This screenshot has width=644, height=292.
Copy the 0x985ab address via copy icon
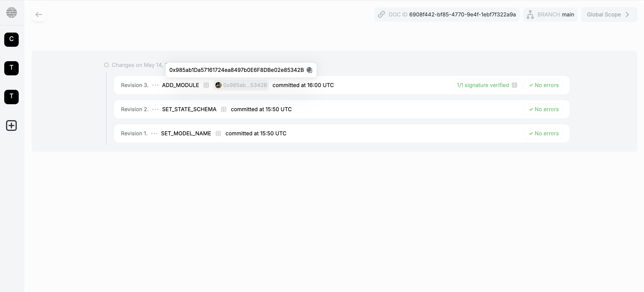tap(310, 70)
